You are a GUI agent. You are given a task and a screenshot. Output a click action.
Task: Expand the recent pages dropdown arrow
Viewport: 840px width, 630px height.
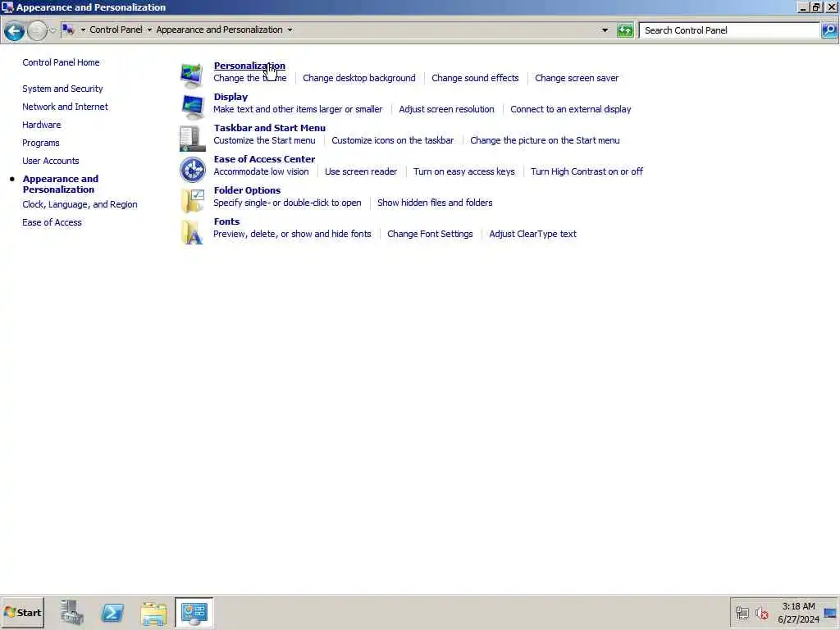pyautogui.click(x=52, y=30)
